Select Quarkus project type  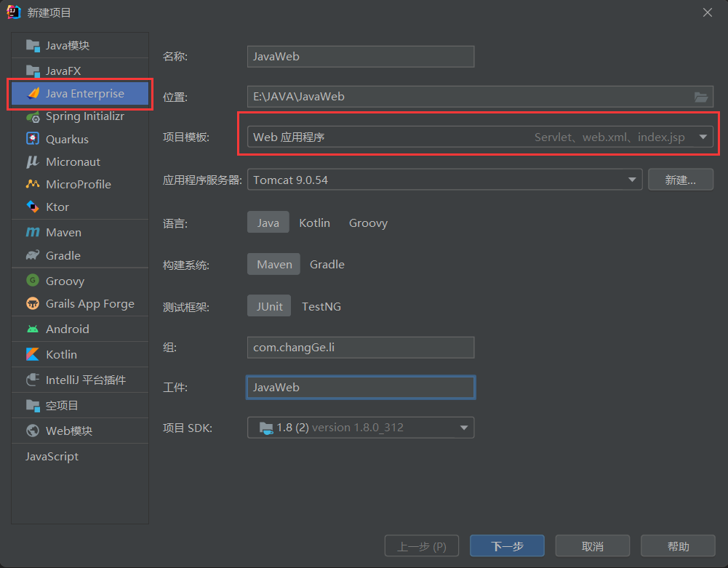80,139
